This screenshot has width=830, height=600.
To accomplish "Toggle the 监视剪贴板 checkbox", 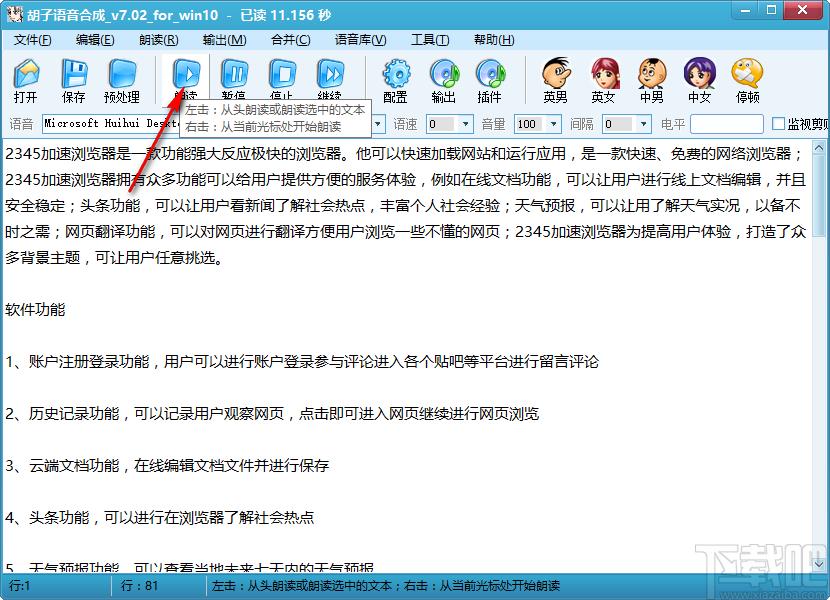I will (778, 124).
